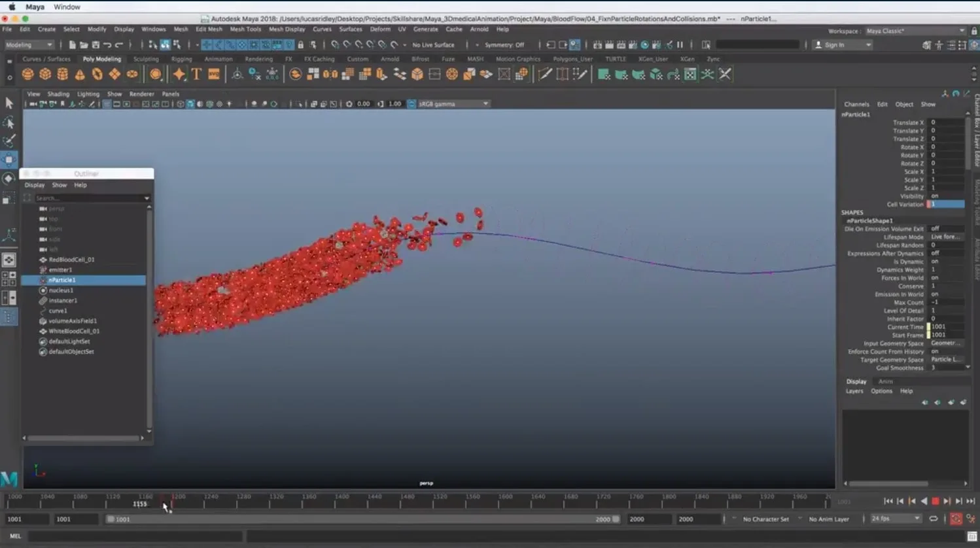This screenshot has height=548, width=980.
Task: Click the Cell Variation value field
Action: (x=946, y=204)
